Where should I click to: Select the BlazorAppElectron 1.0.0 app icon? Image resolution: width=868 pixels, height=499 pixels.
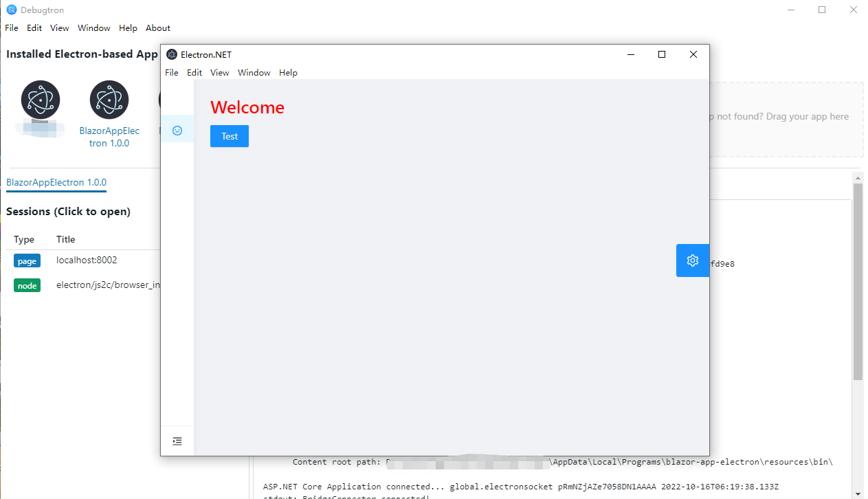(109, 100)
